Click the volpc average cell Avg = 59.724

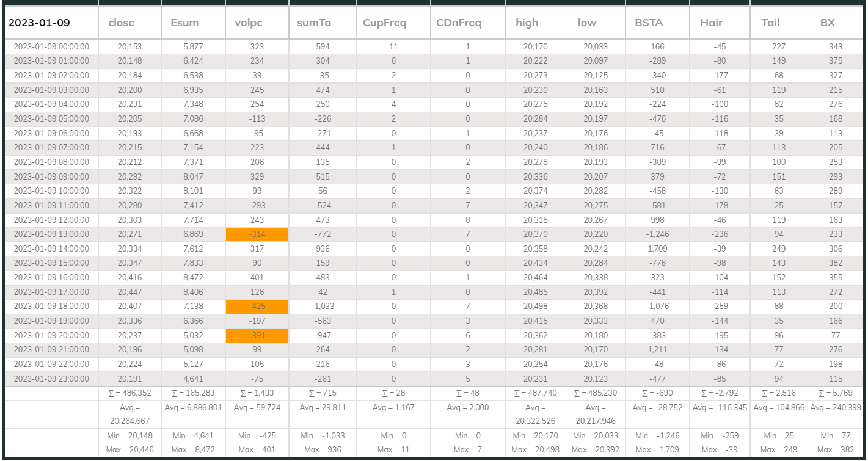coord(257,408)
